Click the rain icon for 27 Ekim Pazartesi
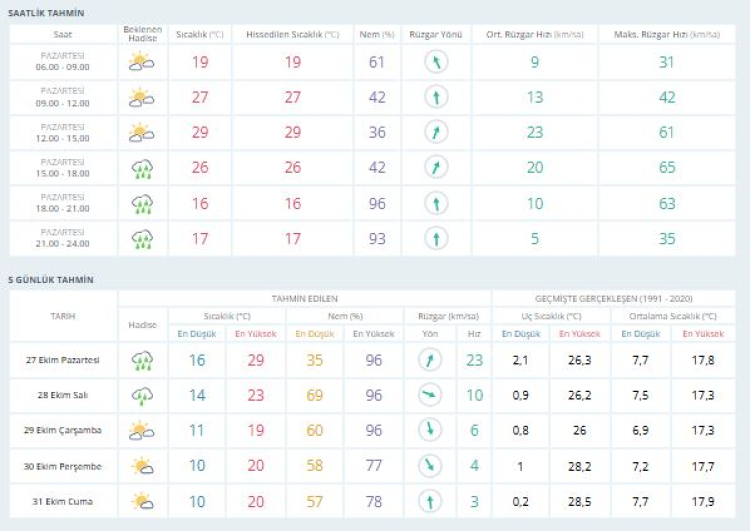This screenshot has width=750, height=531. (x=142, y=360)
